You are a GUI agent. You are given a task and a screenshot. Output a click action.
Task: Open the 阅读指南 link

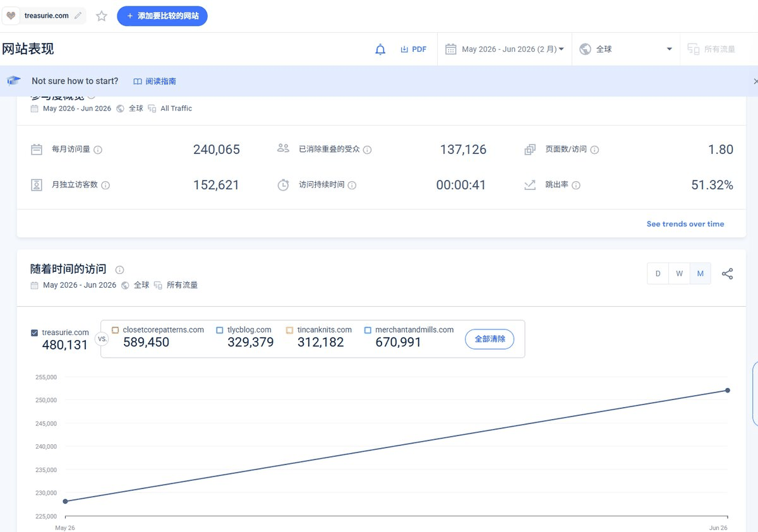155,81
